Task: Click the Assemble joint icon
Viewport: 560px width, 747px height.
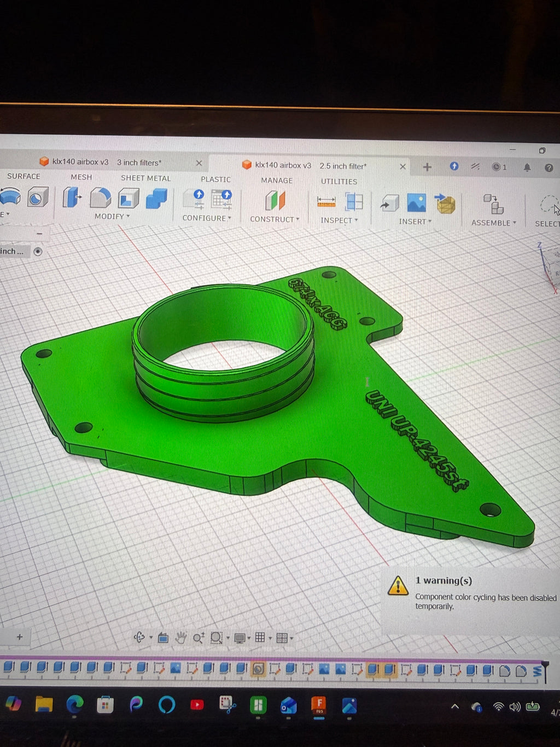Action: 493,204
